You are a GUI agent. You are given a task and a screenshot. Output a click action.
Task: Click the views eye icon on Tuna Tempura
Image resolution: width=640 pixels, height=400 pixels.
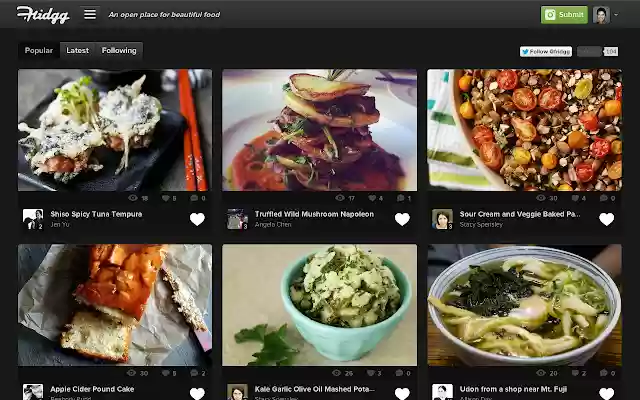[133, 198]
